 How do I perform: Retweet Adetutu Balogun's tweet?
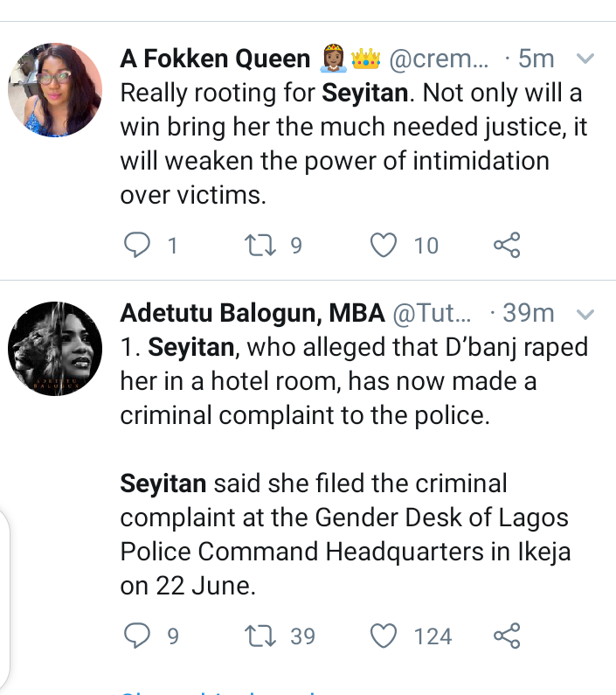click(261, 636)
